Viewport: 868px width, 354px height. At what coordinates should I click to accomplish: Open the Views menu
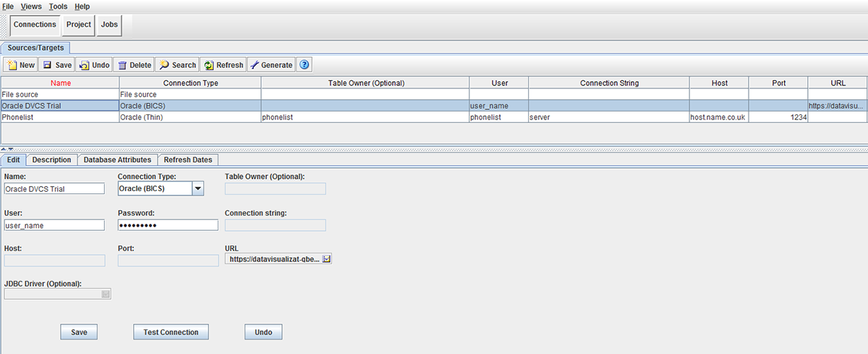coord(31,6)
